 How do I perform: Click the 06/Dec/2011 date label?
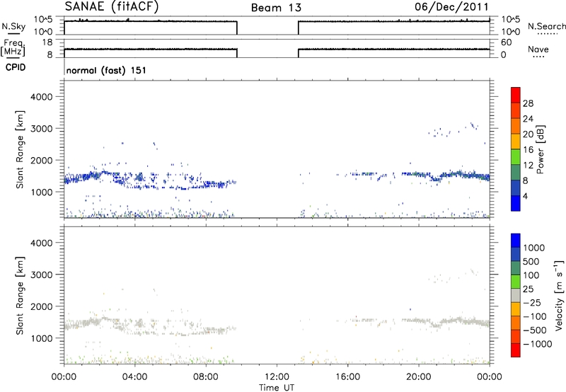click(451, 7)
